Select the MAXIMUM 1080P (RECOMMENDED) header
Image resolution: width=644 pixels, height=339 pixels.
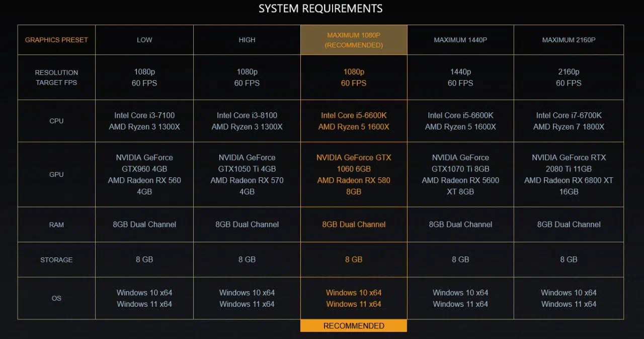tap(354, 40)
